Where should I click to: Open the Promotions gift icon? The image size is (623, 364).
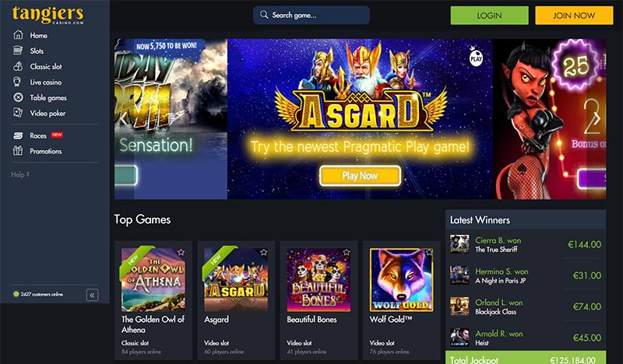[x=18, y=151]
